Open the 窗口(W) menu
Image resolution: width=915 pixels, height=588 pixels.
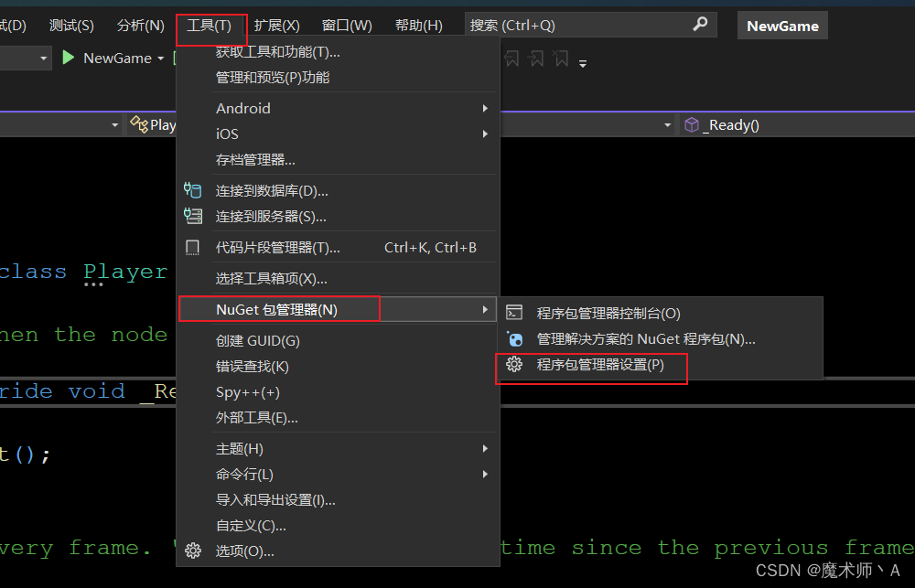tap(347, 25)
